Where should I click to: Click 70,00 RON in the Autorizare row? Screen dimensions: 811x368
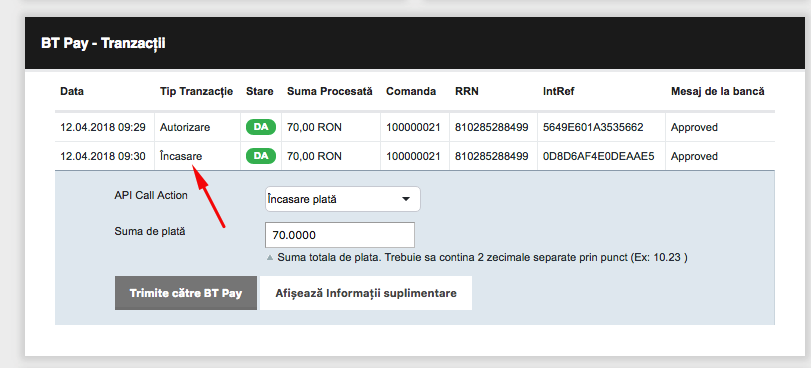314,127
